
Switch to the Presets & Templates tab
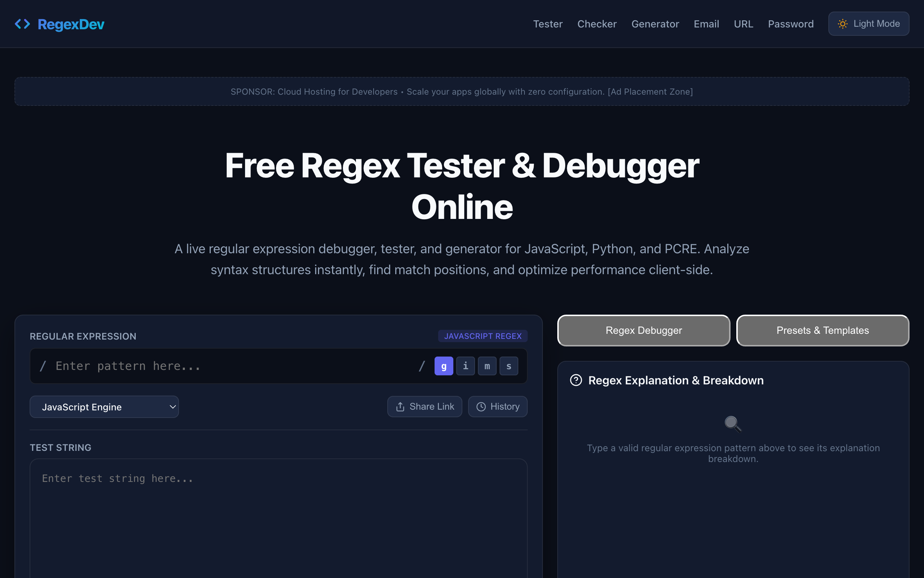823,330
